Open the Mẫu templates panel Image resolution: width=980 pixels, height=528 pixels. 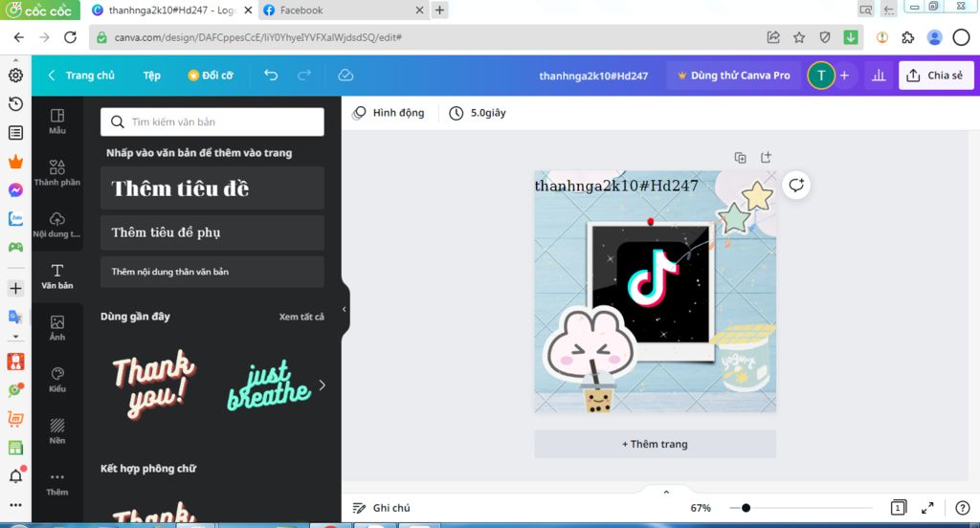point(56,121)
